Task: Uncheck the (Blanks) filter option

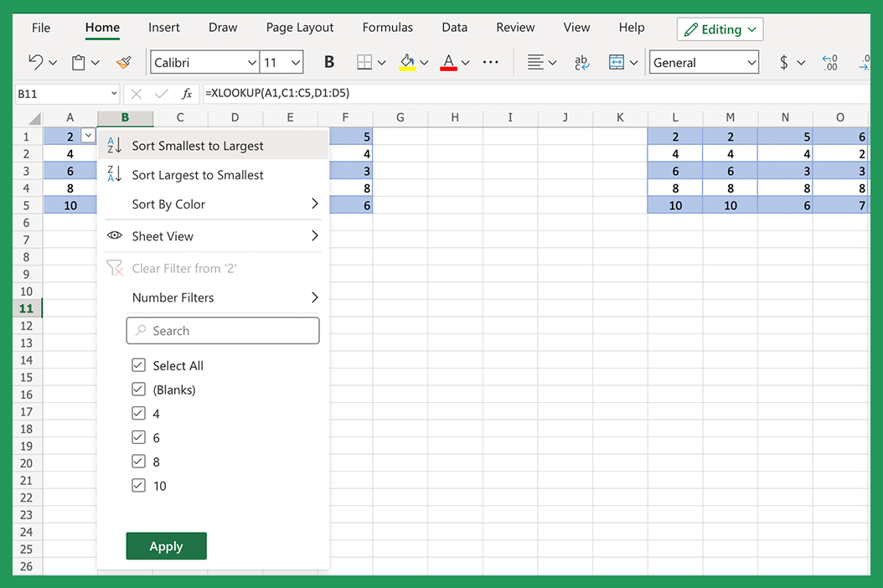Action: (x=138, y=389)
